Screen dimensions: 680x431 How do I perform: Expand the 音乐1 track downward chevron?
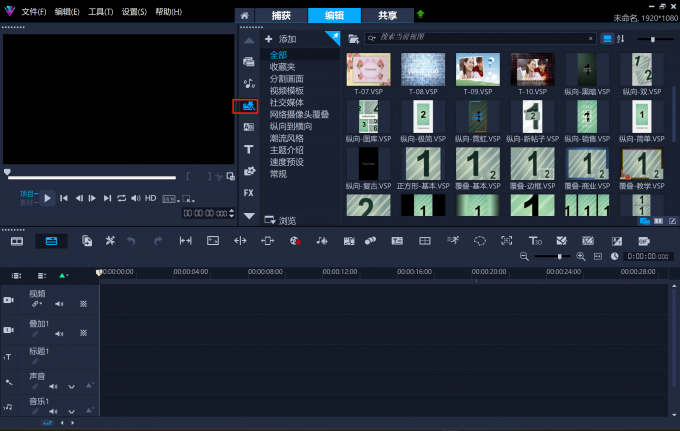point(71,411)
